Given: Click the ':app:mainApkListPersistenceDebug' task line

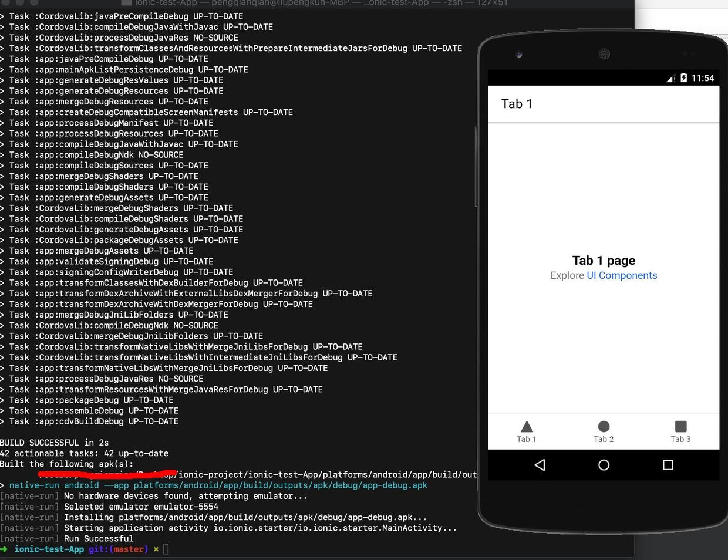Looking at the screenshot, I should pos(124,69).
